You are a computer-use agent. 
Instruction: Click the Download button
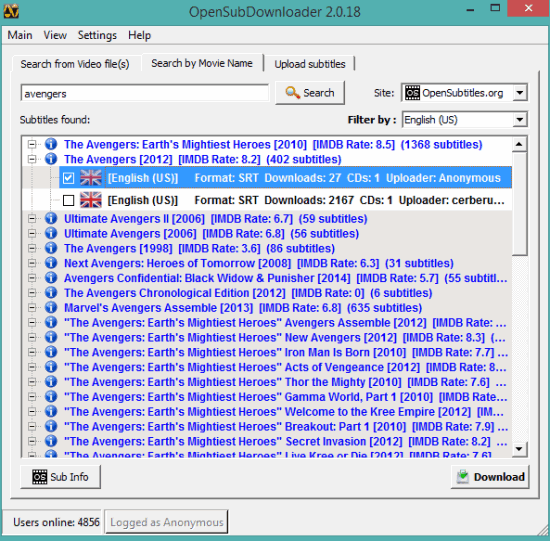490,477
